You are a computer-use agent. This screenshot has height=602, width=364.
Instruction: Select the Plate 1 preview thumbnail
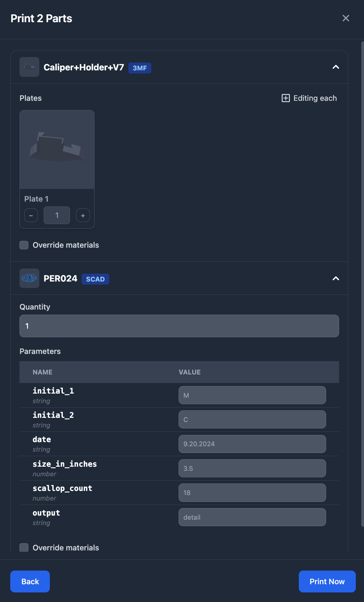57,150
